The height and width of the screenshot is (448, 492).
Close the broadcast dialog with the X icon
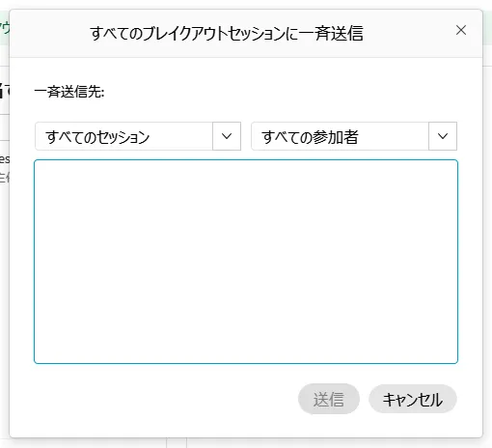(x=461, y=30)
